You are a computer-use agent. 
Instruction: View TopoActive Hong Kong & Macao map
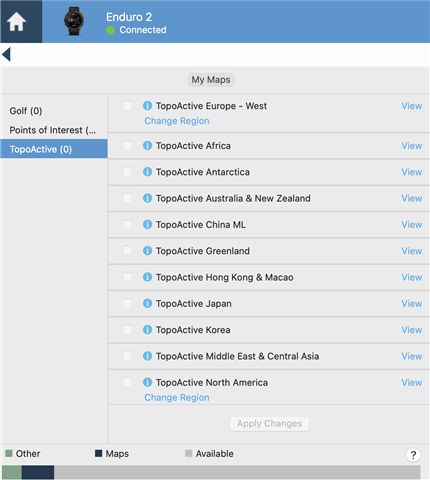pos(412,277)
